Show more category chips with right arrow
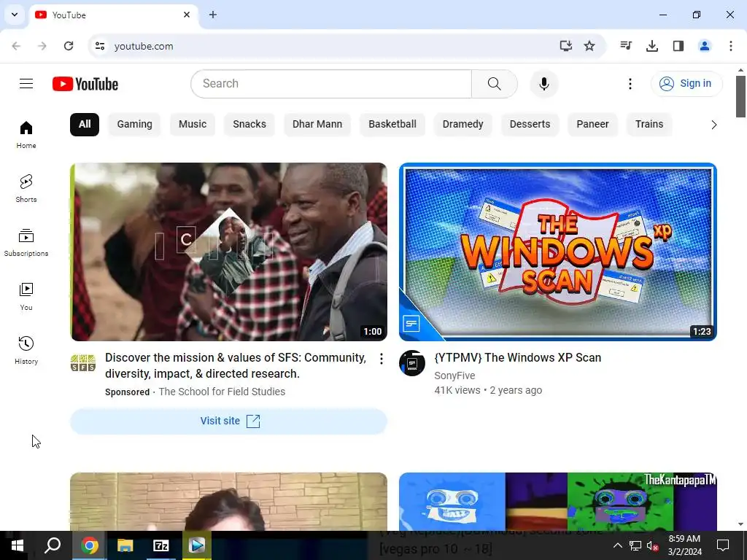Viewport: 747px width, 560px height. (713, 125)
